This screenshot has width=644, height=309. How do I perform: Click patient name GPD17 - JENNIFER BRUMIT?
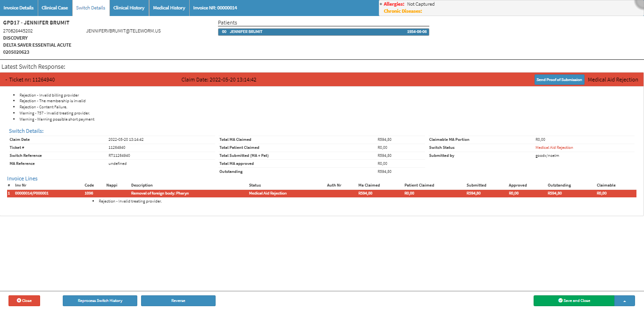[x=36, y=23]
